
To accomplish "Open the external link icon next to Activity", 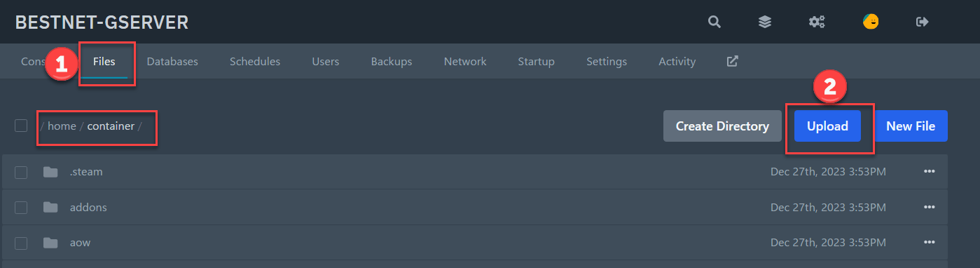I will [732, 61].
